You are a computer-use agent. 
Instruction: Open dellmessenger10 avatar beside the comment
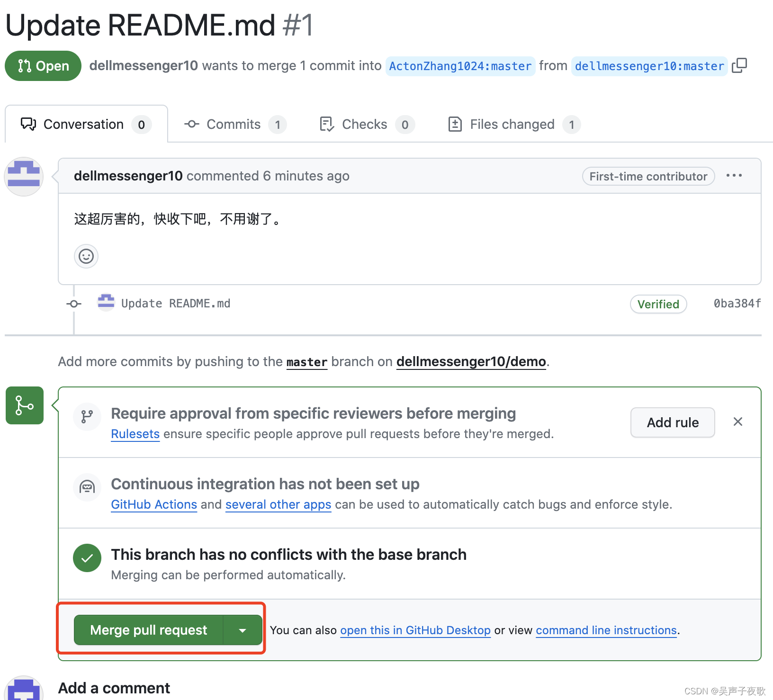click(x=24, y=177)
